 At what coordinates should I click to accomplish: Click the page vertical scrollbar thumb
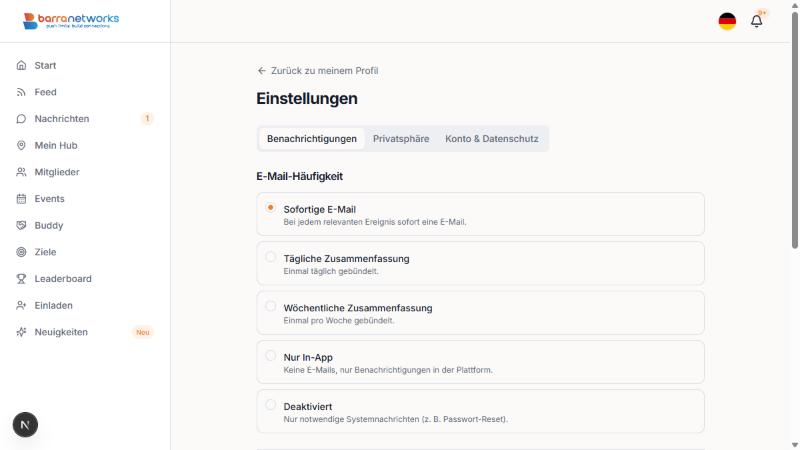coord(795,130)
